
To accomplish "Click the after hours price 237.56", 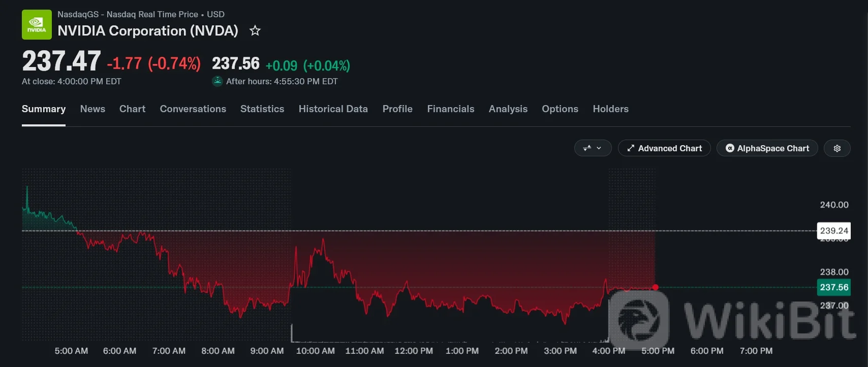I will click(x=236, y=63).
